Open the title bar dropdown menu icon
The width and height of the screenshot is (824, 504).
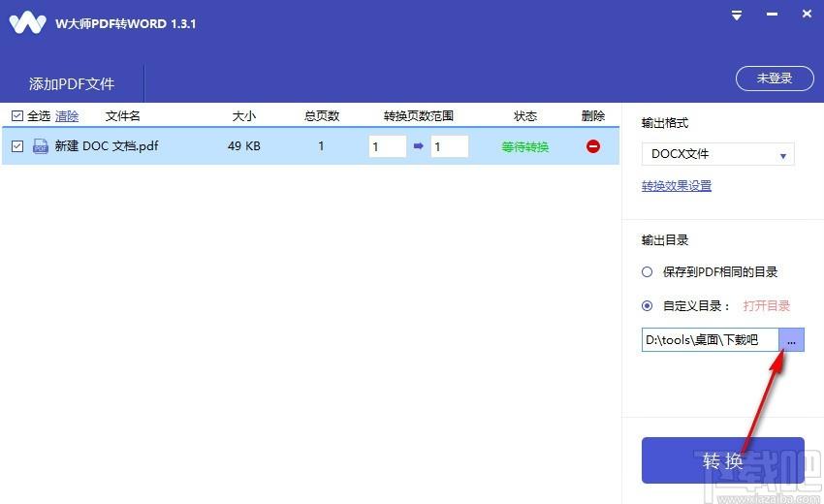[x=737, y=16]
